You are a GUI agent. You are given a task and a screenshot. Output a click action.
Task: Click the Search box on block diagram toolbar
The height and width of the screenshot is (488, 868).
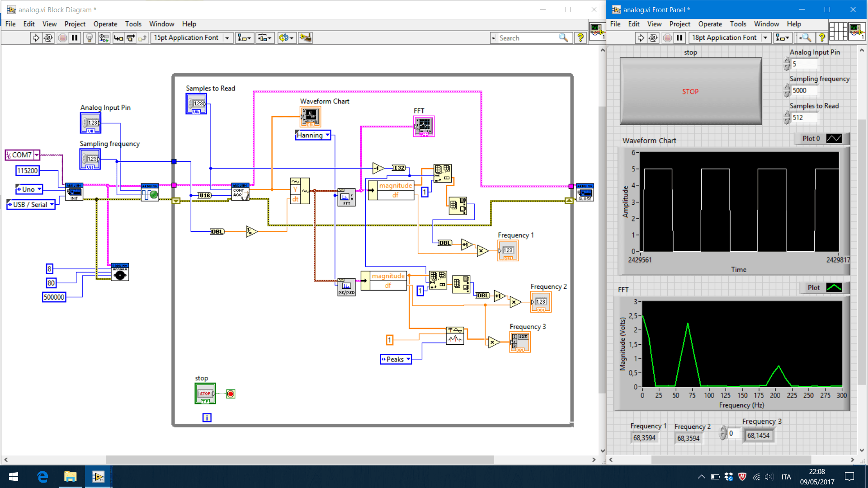click(529, 38)
